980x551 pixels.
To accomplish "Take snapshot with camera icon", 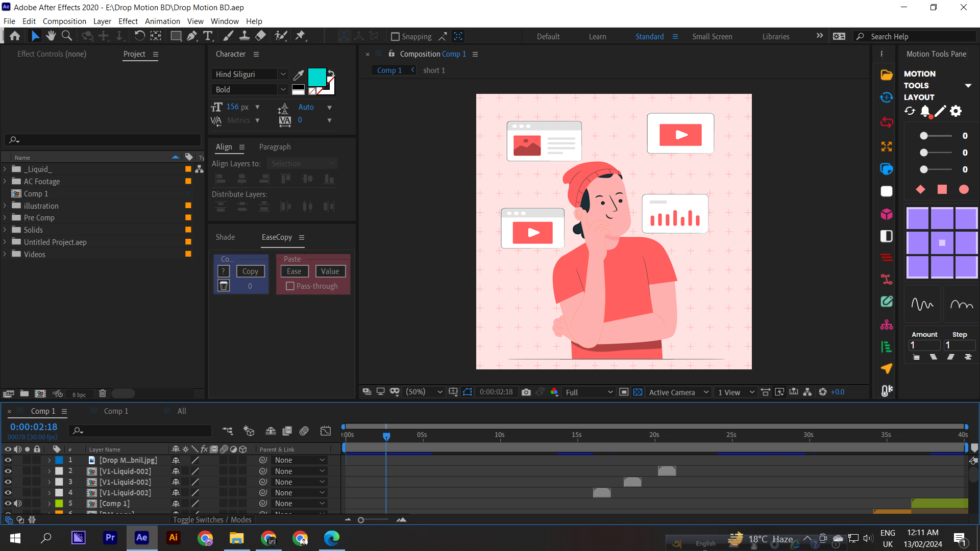I will [526, 392].
